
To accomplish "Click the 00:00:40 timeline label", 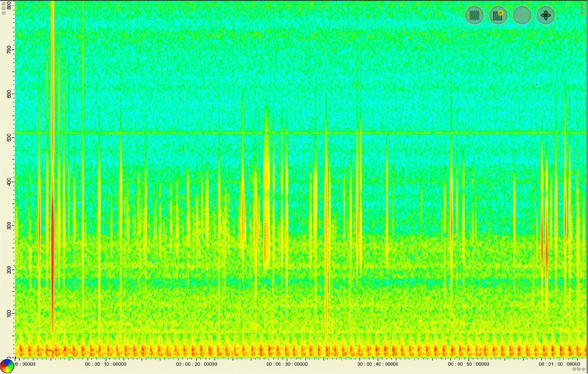I will point(376,364).
